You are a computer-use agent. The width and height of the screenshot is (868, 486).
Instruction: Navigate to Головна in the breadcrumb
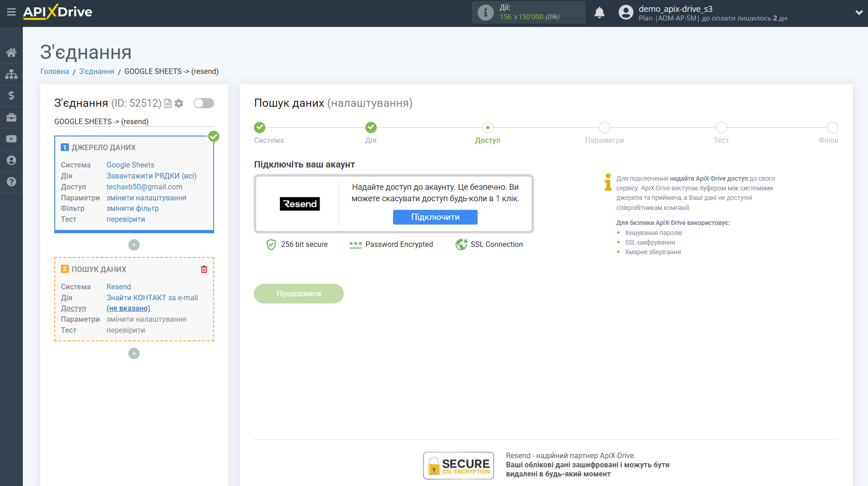point(54,71)
